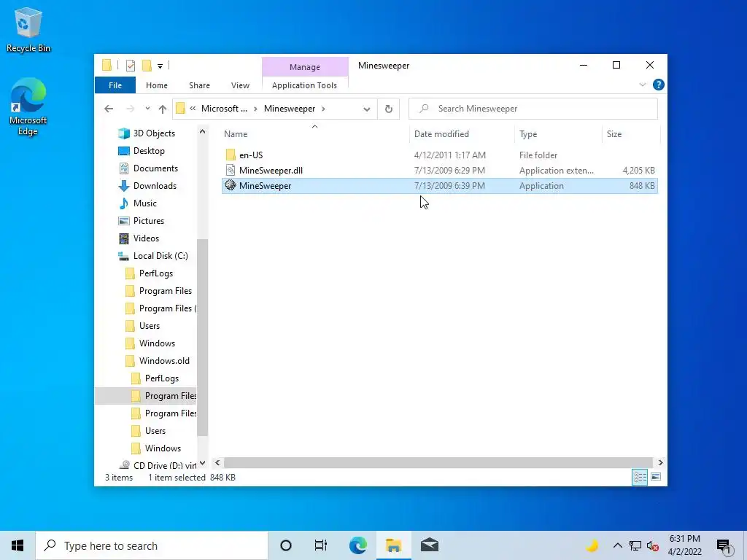747x560 pixels.
Task: Launch the Microsoft Edge desktop shortcut
Action: pyautogui.click(x=28, y=106)
